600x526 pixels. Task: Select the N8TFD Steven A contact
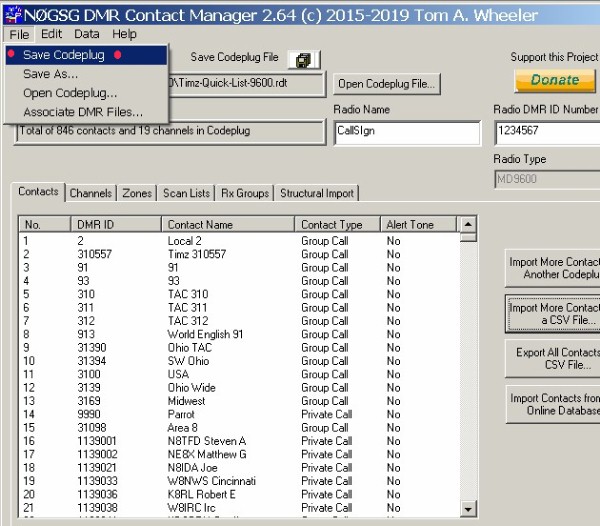click(x=239, y=441)
